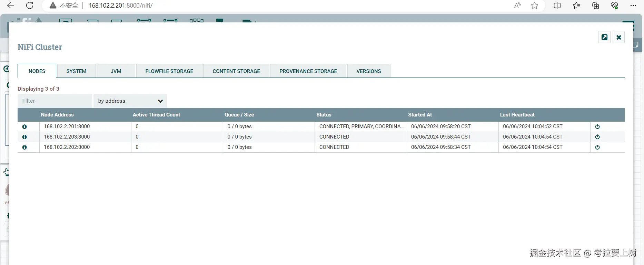The image size is (644, 265).
Task: Click queue size of 168.102.2.201:8000
Action: point(269,126)
